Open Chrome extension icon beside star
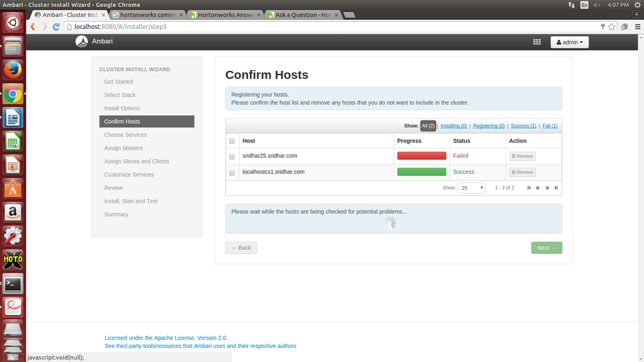This screenshot has height=362, width=644. coord(624,26)
